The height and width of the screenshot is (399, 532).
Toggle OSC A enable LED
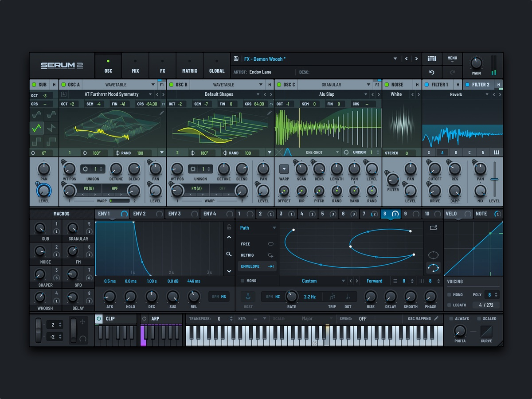63,85
